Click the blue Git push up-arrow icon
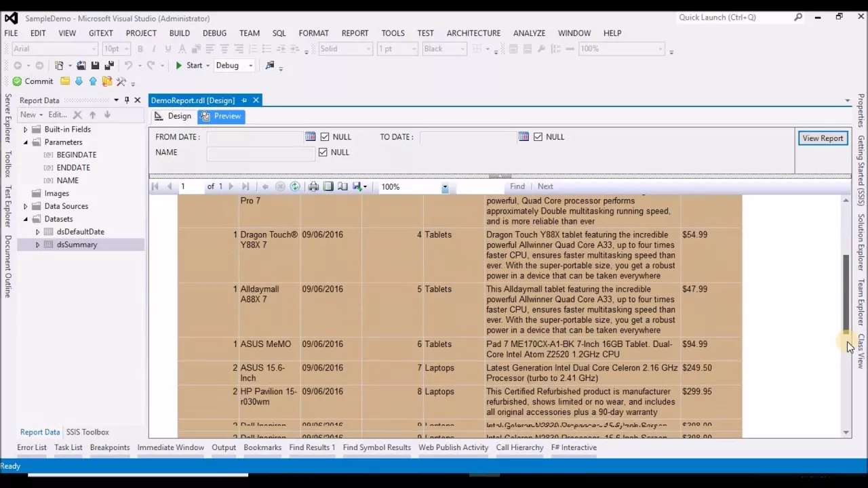 pyautogui.click(x=93, y=81)
